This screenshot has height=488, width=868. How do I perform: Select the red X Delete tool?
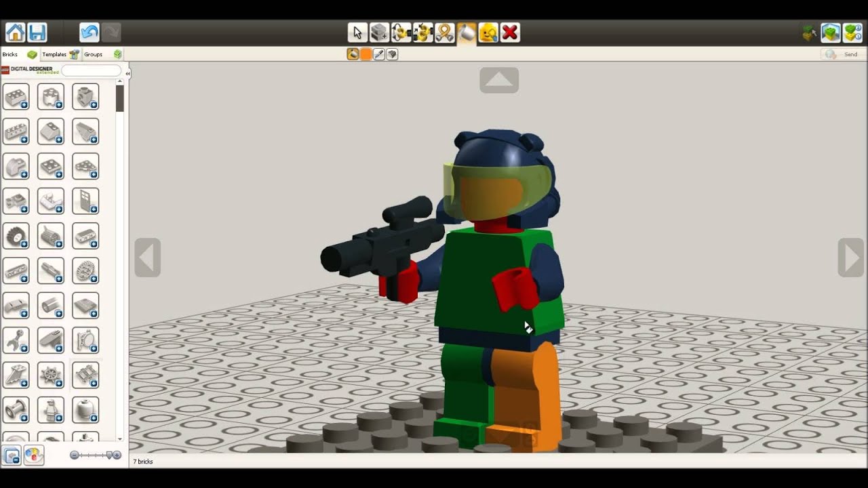(510, 33)
